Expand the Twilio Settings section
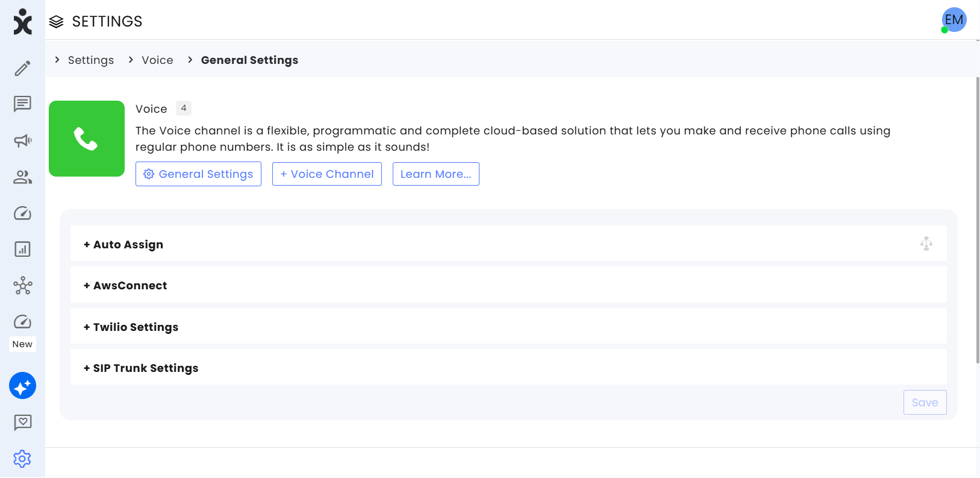 (x=508, y=326)
